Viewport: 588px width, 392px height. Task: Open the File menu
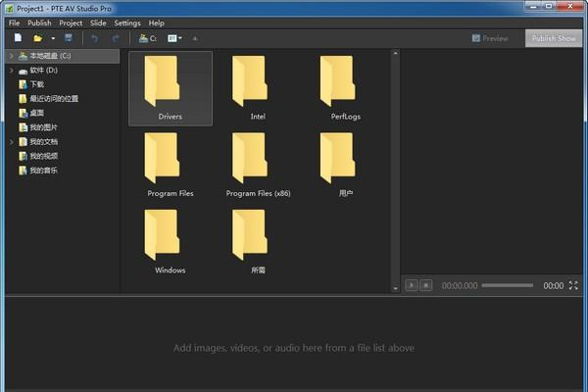[15, 23]
